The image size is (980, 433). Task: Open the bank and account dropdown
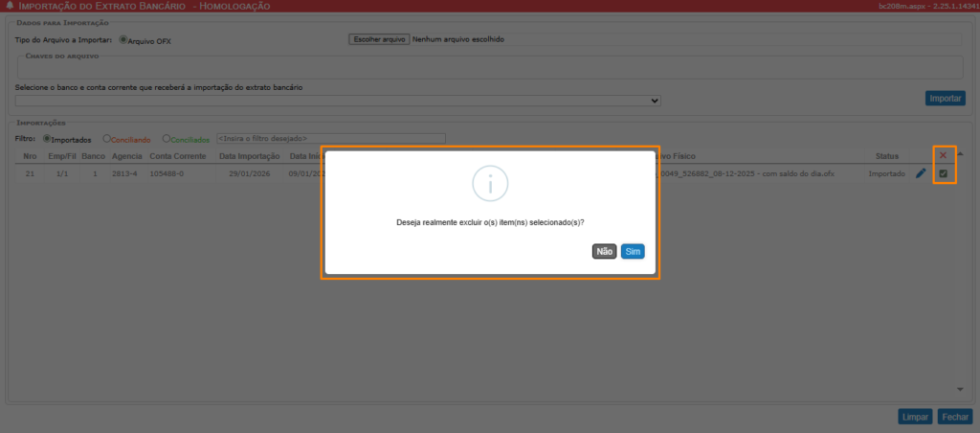pos(337,100)
